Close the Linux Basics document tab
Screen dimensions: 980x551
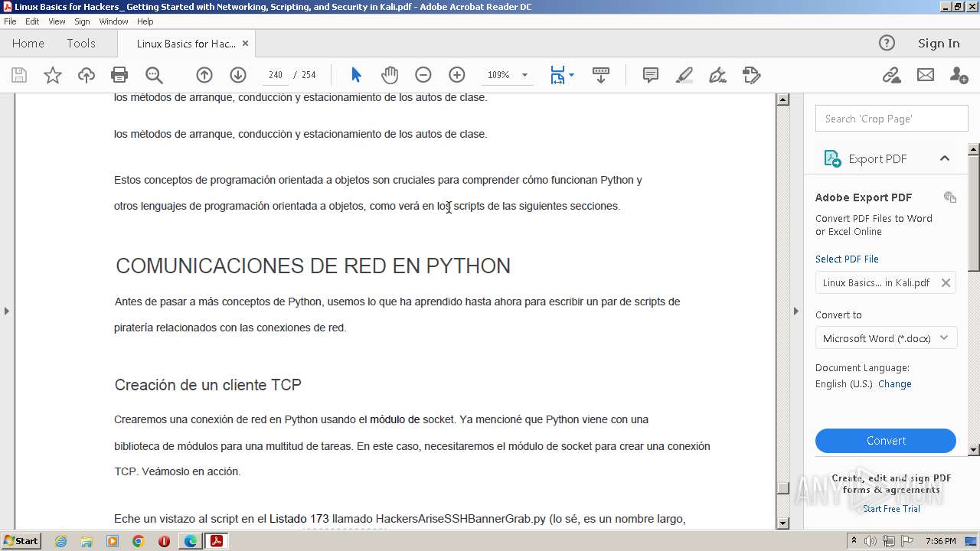pyautogui.click(x=245, y=44)
